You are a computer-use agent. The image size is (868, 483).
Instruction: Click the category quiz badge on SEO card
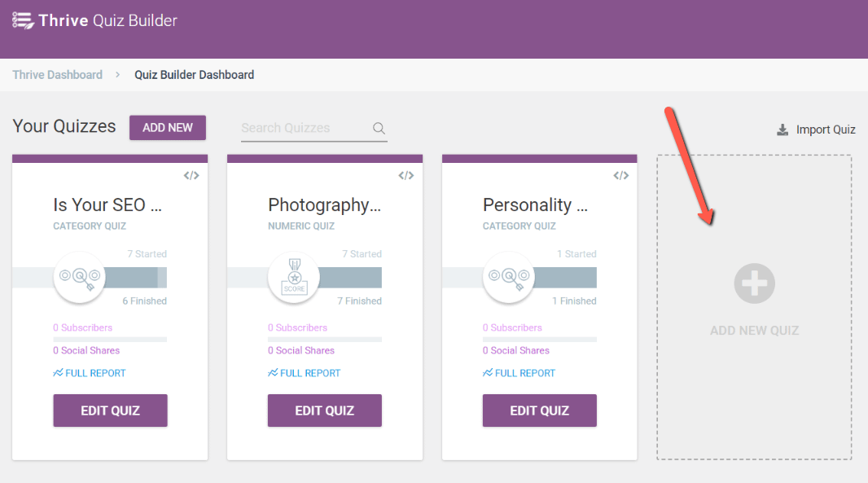click(x=79, y=277)
